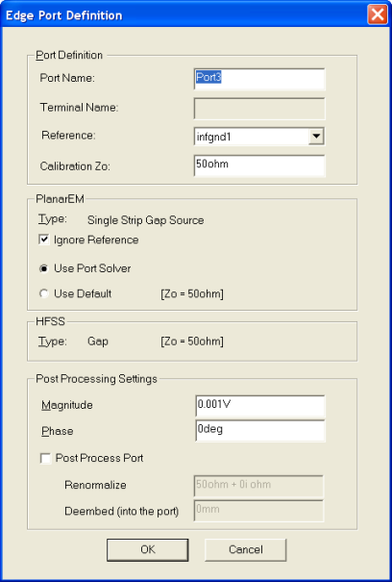
Task: Confirm with the OK button
Action: [x=148, y=549]
